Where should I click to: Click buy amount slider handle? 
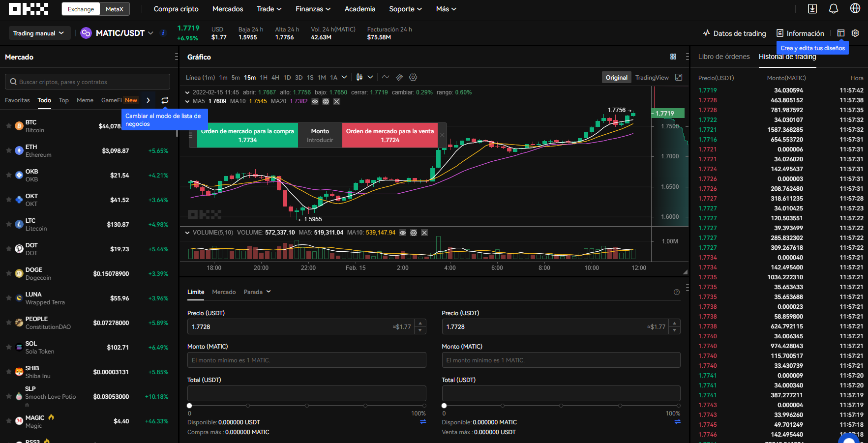tap(189, 406)
